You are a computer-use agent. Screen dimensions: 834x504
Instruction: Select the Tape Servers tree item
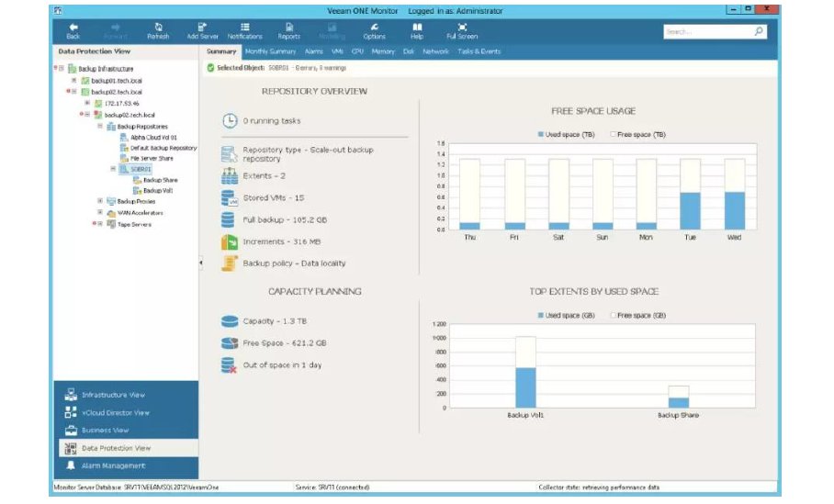click(134, 224)
